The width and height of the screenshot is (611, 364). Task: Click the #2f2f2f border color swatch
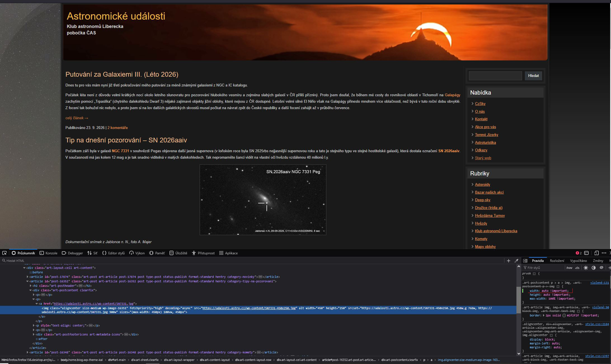coord(564,315)
